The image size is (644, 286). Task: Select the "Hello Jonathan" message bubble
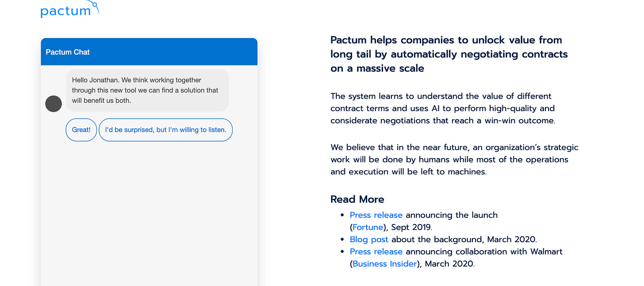pyautogui.click(x=147, y=90)
